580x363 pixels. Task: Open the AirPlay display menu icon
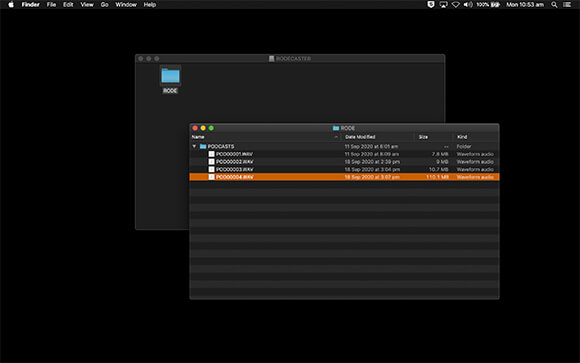pos(444,4)
